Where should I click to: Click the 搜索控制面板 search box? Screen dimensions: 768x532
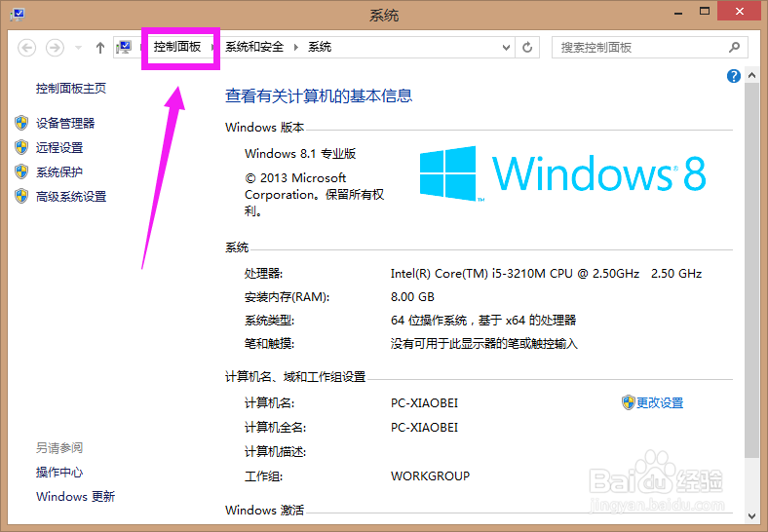tap(649, 48)
